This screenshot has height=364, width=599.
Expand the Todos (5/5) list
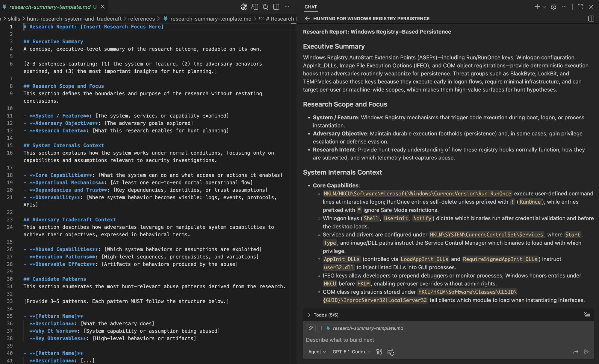click(309, 315)
